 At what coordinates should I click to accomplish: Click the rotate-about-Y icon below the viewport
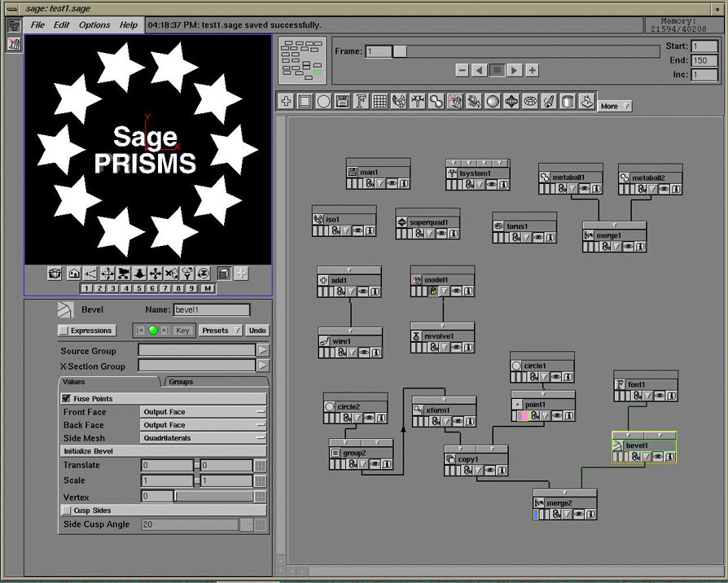[x=187, y=274]
